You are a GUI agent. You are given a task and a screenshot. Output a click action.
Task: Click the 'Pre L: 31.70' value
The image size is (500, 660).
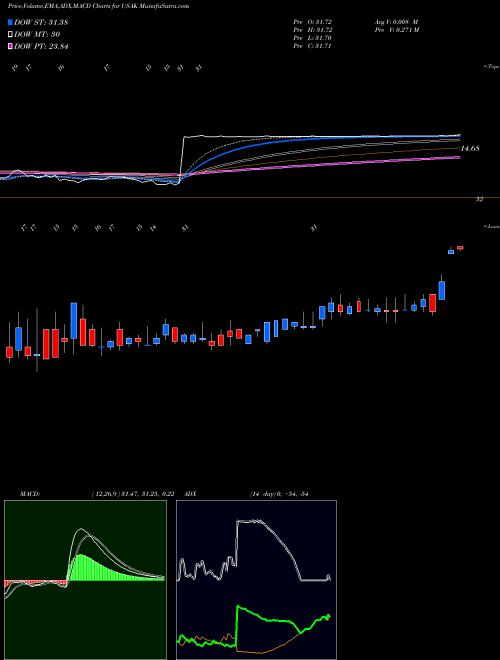(x=313, y=38)
